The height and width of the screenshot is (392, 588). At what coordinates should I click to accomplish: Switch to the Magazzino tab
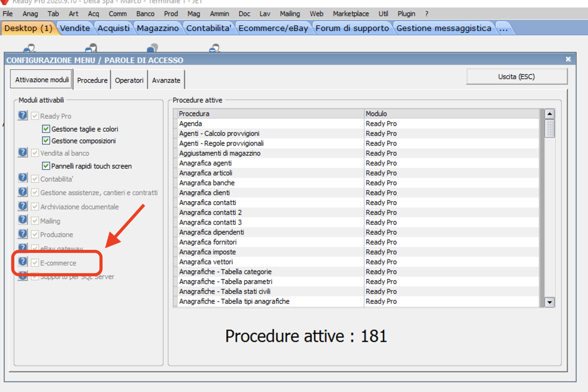(x=158, y=28)
